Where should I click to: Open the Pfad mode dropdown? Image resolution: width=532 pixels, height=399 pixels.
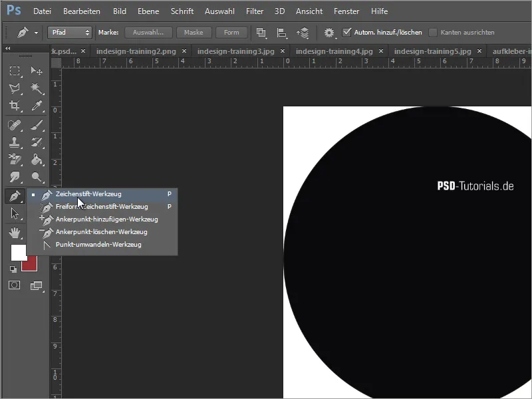pos(70,33)
